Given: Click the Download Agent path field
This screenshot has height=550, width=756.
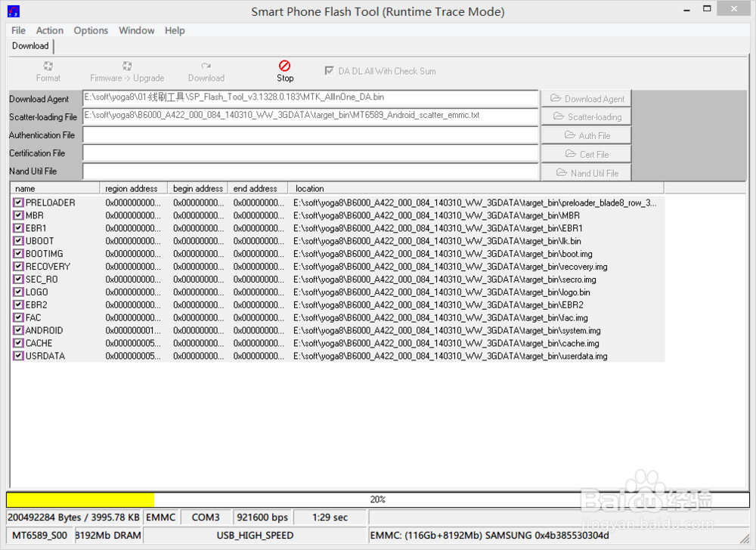Looking at the screenshot, I should pos(311,97).
